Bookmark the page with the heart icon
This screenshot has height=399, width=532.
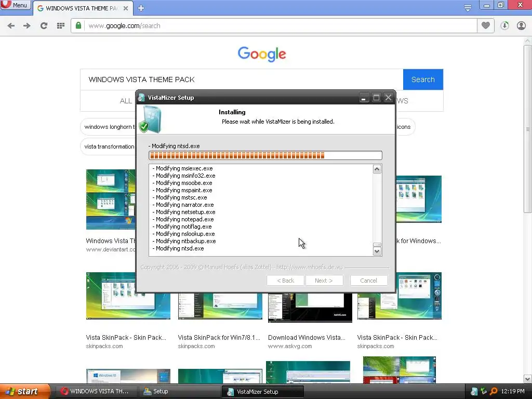486,25
